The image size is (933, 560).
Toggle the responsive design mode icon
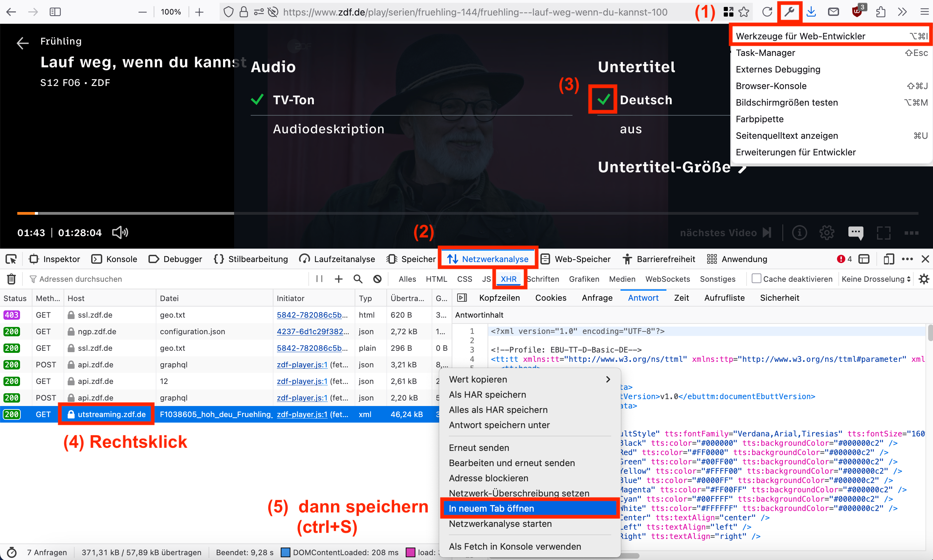pyautogui.click(x=888, y=259)
